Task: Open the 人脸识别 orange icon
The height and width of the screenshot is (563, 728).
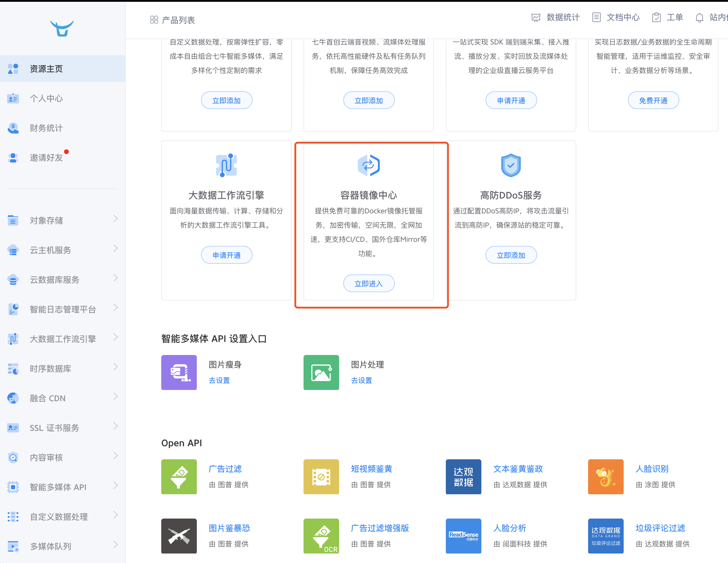Action: (x=605, y=477)
